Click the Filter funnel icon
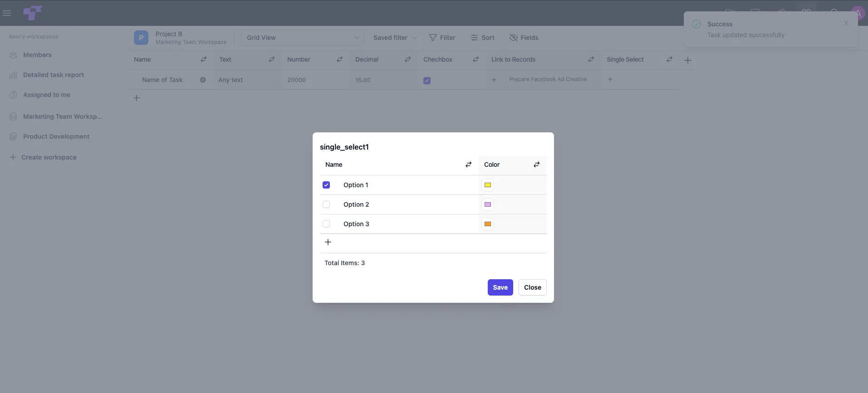The width and height of the screenshot is (868, 393). click(x=433, y=38)
